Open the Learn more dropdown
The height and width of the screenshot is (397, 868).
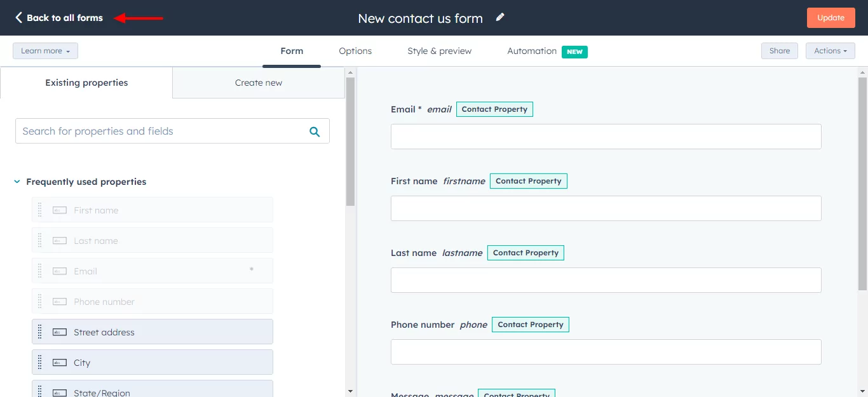(45, 51)
